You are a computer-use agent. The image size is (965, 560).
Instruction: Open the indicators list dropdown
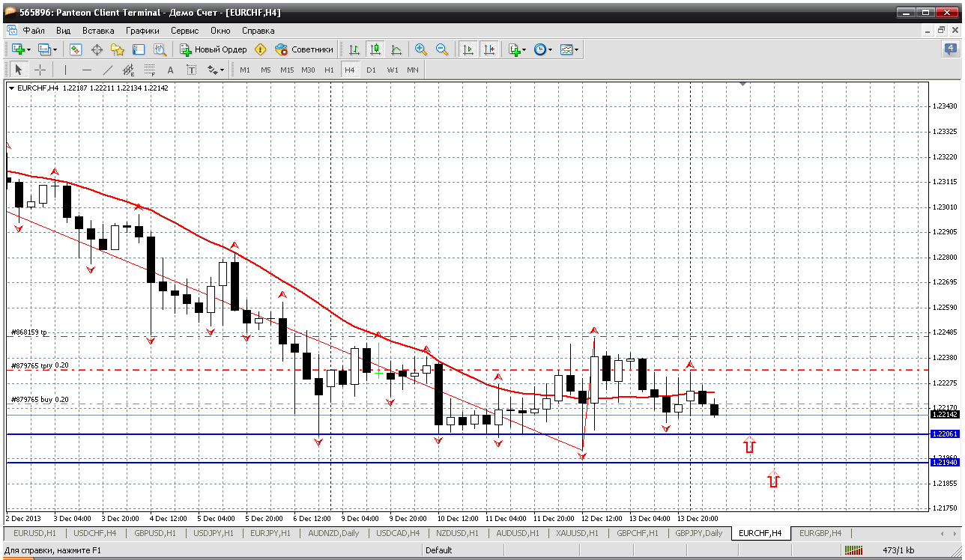click(517, 49)
